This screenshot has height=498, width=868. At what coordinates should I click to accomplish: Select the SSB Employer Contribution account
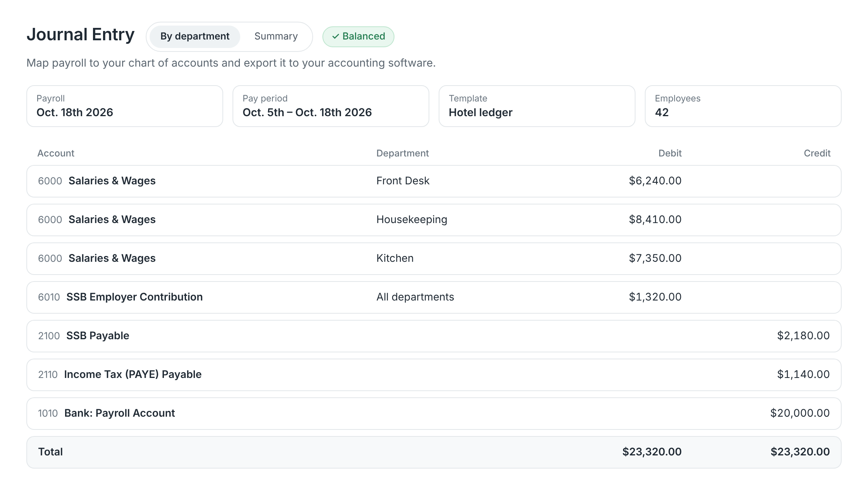[134, 297]
